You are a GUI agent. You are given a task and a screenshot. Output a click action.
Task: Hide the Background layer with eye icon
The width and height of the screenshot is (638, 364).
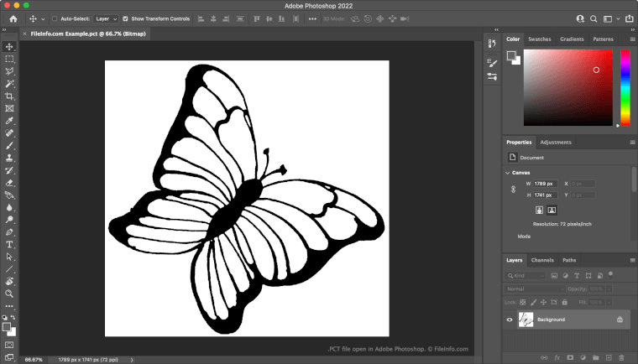click(x=510, y=320)
